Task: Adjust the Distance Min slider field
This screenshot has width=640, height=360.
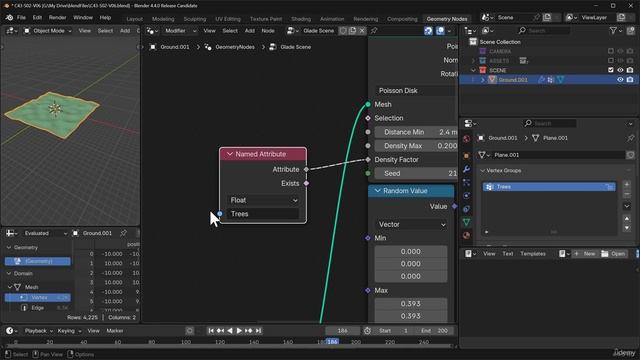Action: click(x=416, y=132)
